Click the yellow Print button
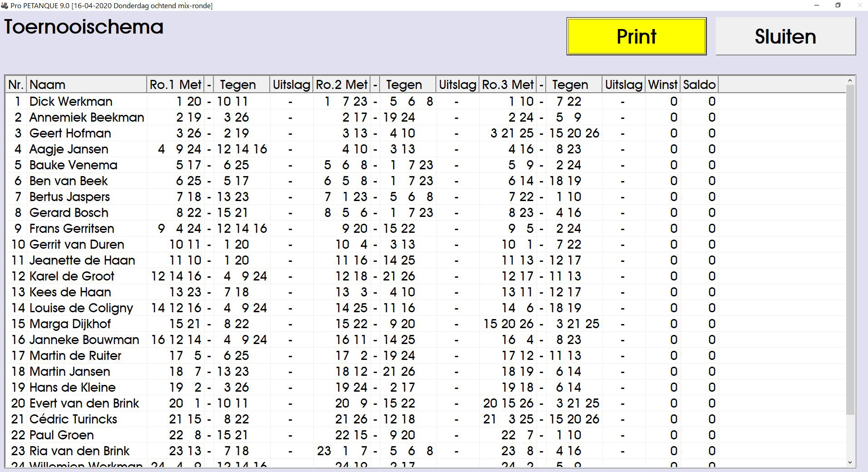 pos(636,36)
